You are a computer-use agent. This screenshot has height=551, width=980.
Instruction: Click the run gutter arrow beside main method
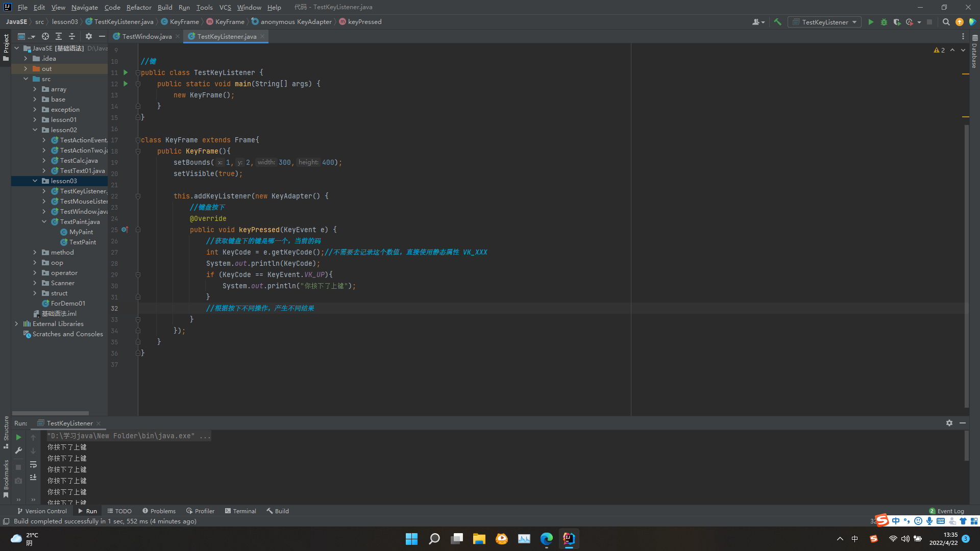pyautogui.click(x=126, y=84)
